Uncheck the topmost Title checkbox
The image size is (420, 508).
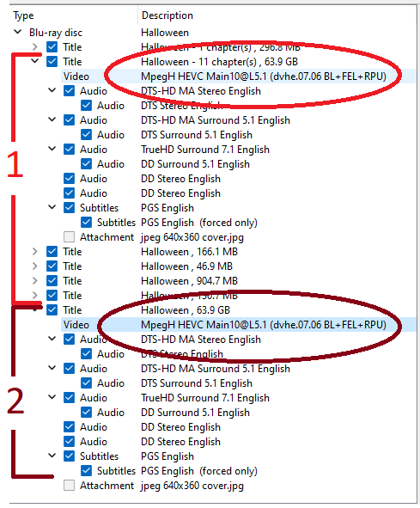coord(52,46)
